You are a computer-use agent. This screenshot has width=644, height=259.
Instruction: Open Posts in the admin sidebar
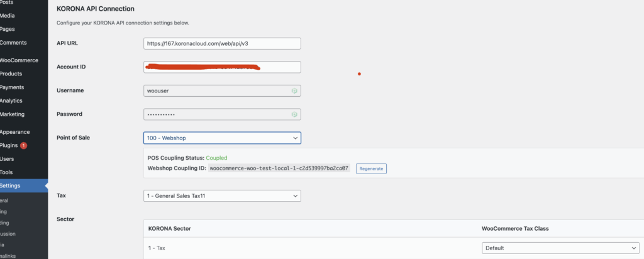click(6, 3)
